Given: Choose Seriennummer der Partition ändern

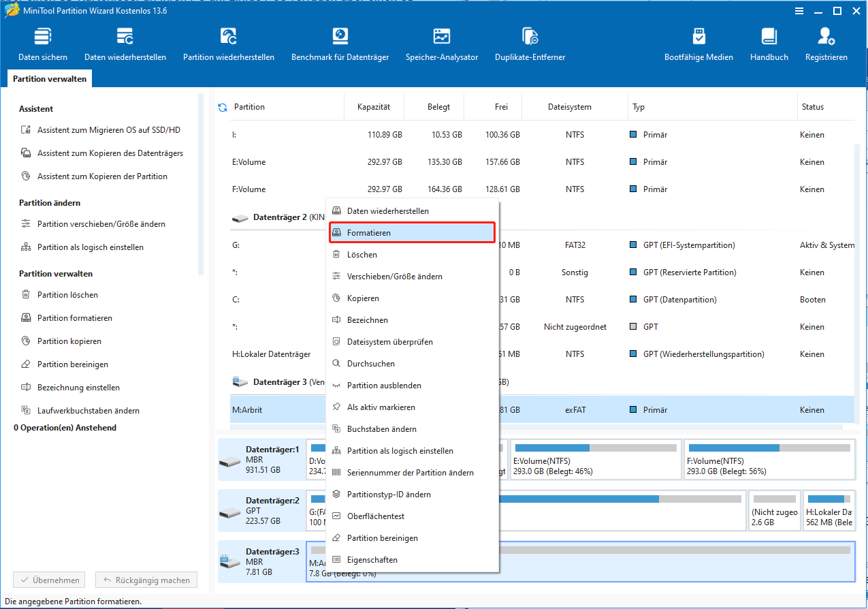Looking at the screenshot, I should coord(413,473).
